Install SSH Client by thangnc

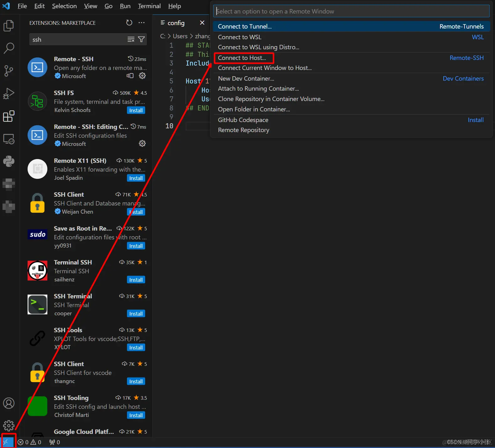tap(136, 381)
